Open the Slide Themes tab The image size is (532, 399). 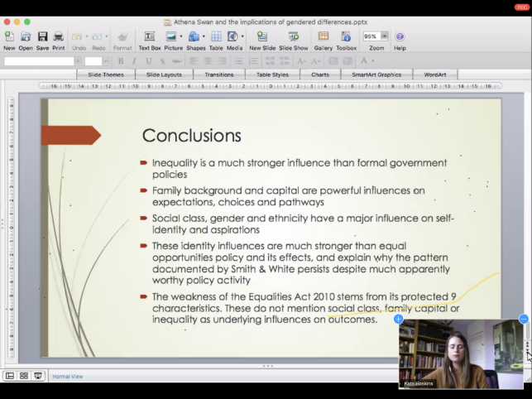tap(104, 75)
